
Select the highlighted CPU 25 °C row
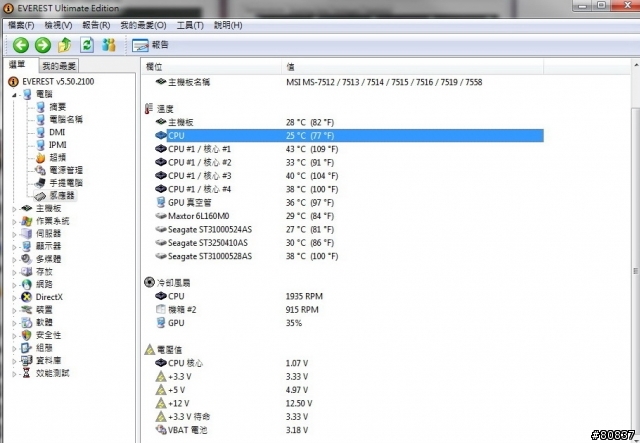pos(349,136)
